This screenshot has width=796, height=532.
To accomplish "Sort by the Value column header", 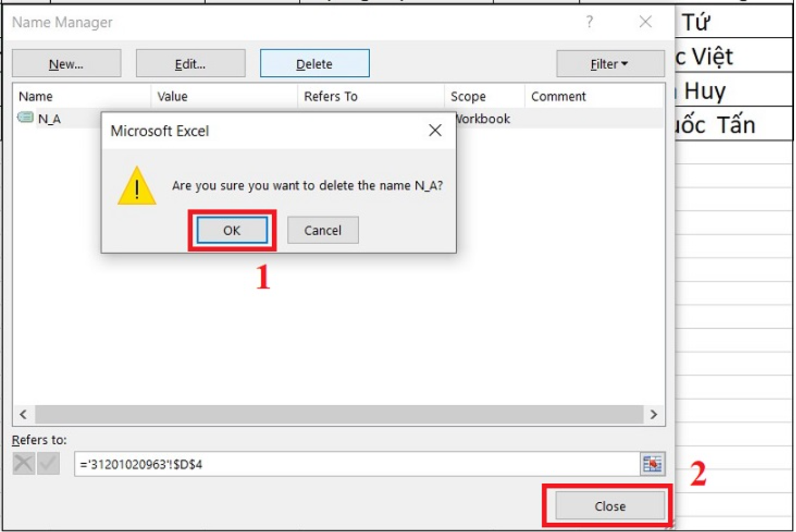I will 224,96.
